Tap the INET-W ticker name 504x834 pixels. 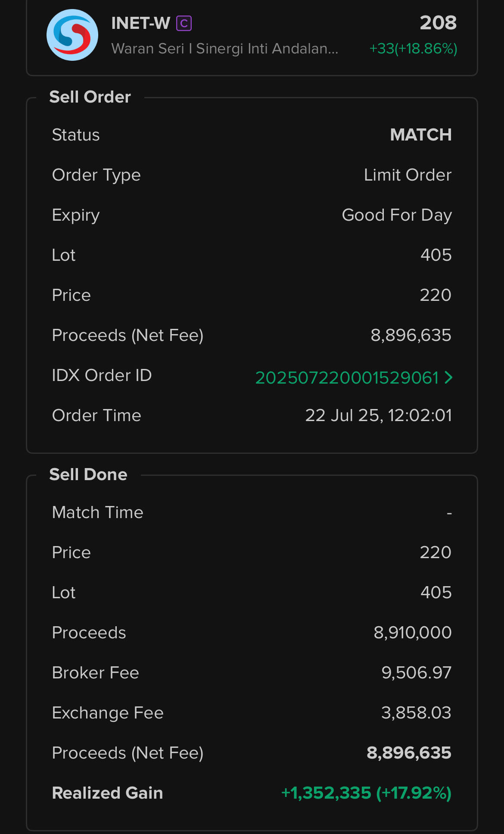tap(140, 23)
